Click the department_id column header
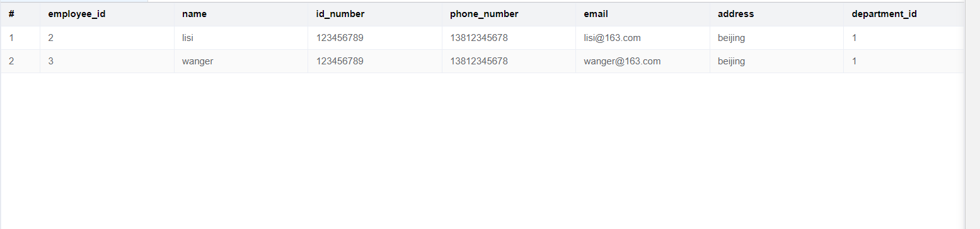This screenshot has width=980, height=229. click(904, 15)
